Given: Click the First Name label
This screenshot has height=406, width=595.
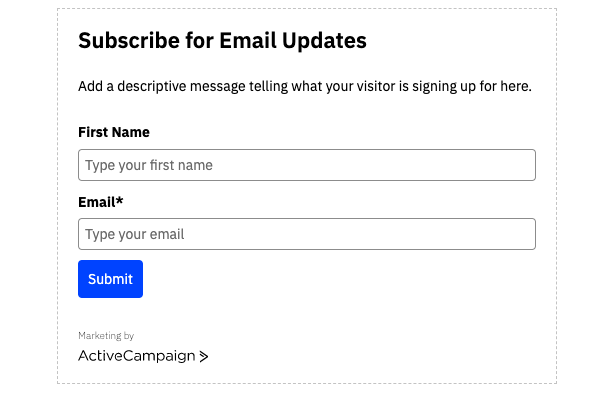Looking at the screenshot, I should [114, 132].
